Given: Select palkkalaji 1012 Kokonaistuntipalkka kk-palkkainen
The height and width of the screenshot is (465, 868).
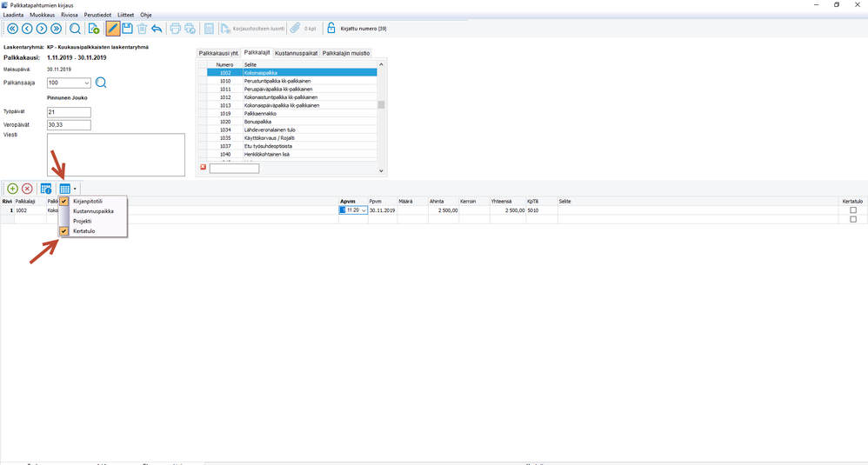Looking at the screenshot, I should coord(291,97).
